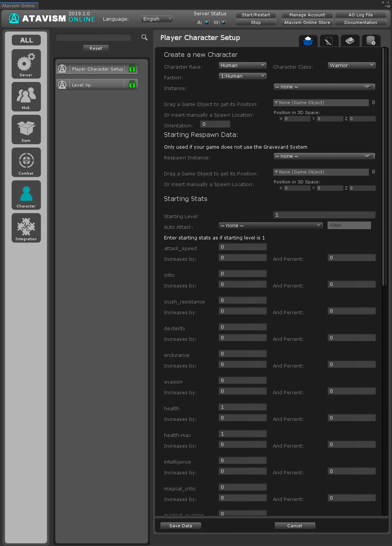Screen dimensions: 392x546
Task: Open the Item category
Action: (x=26, y=129)
